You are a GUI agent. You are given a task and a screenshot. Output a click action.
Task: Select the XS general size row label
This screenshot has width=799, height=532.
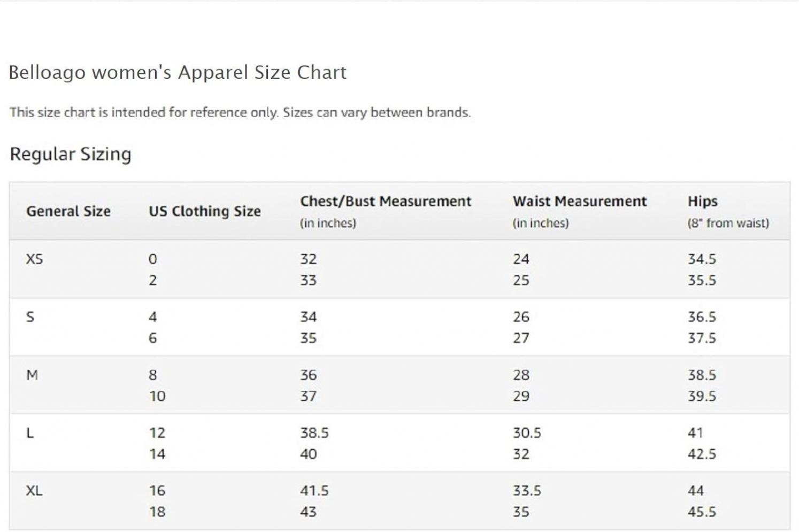point(35,259)
